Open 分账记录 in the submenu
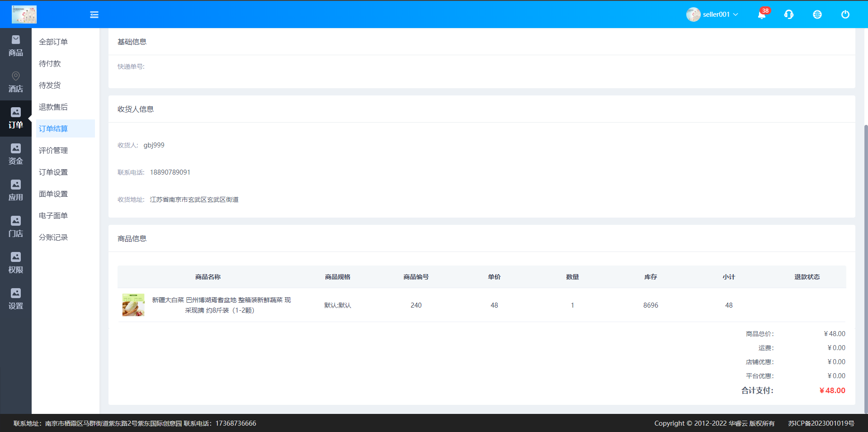This screenshot has width=868, height=432. pos(53,237)
